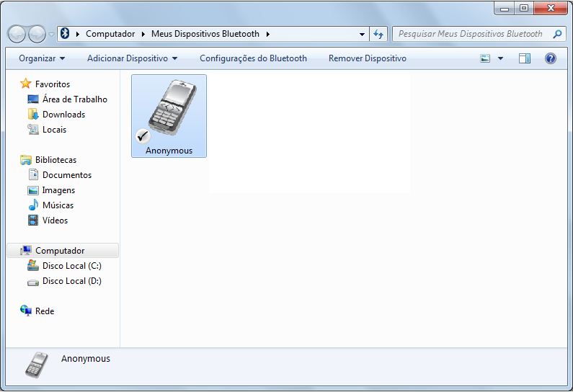Image resolution: width=573 pixels, height=392 pixels.
Task: Maximize the Bluetooth devices window
Action: (524, 8)
